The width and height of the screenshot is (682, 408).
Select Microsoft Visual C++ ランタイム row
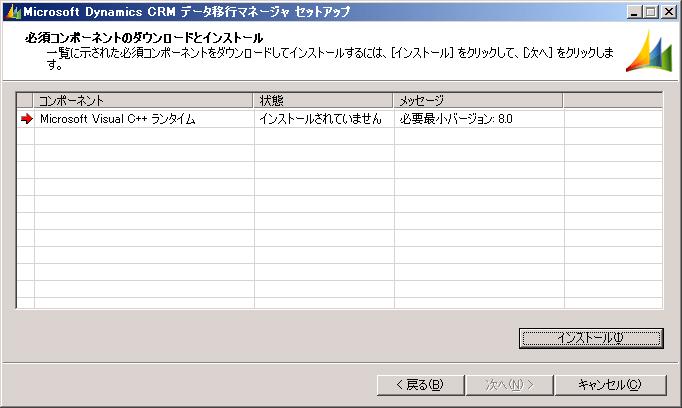coord(339,119)
